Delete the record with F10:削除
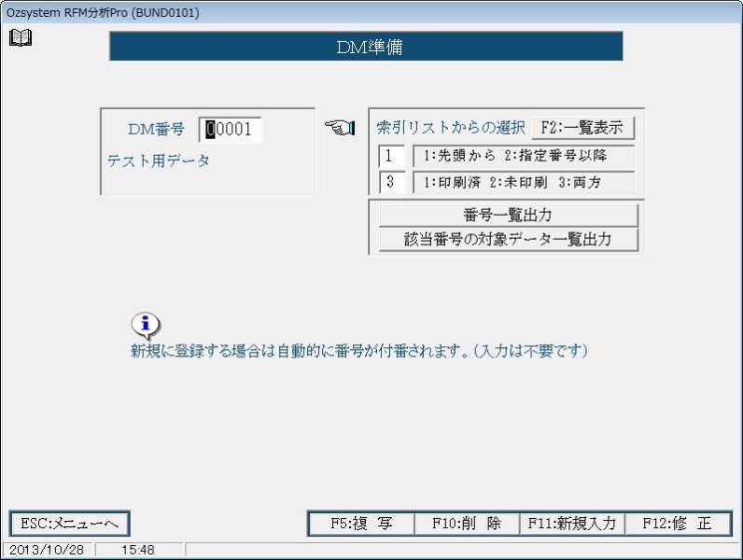Screen dimensions: 743x560 pyautogui.click(x=467, y=524)
